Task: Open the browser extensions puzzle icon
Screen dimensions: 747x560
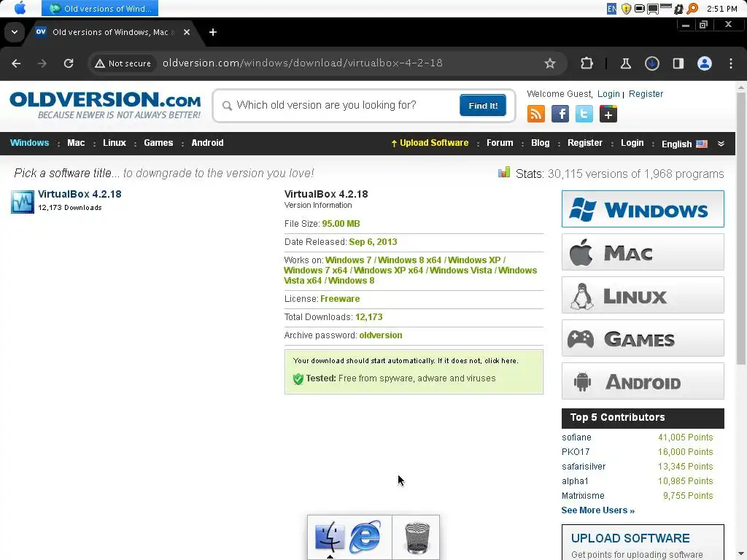Action: tap(587, 63)
